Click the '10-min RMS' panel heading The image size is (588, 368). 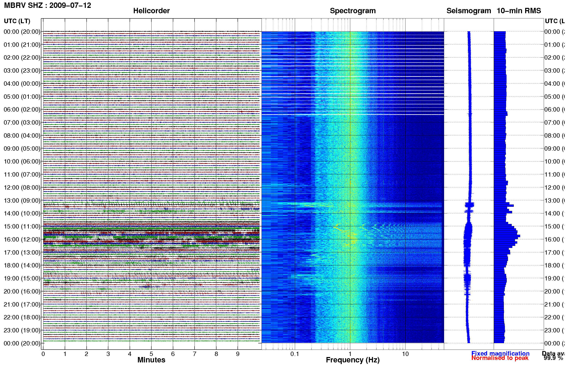pos(519,11)
